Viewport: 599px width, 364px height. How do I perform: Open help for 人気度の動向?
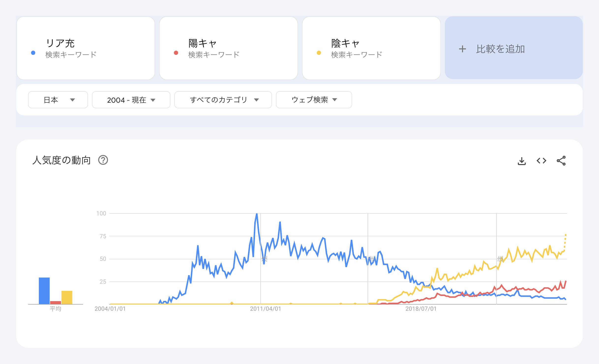(103, 160)
